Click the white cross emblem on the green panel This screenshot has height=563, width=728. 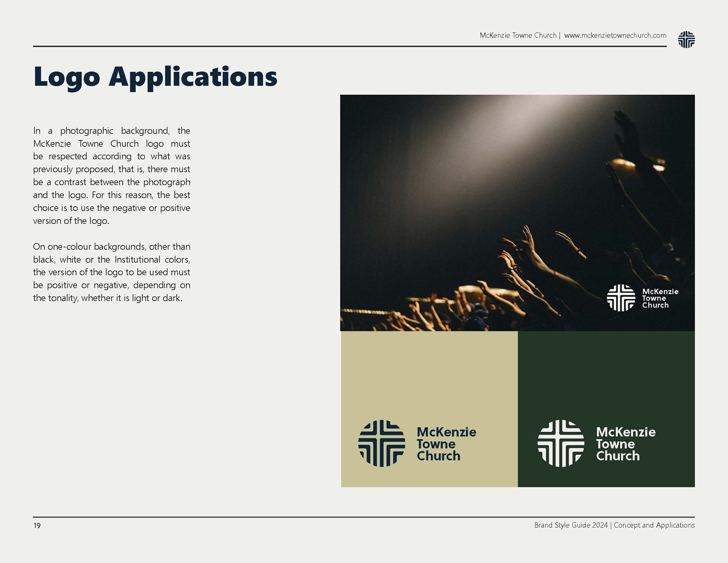pyautogui.click(x=561, y=443)
